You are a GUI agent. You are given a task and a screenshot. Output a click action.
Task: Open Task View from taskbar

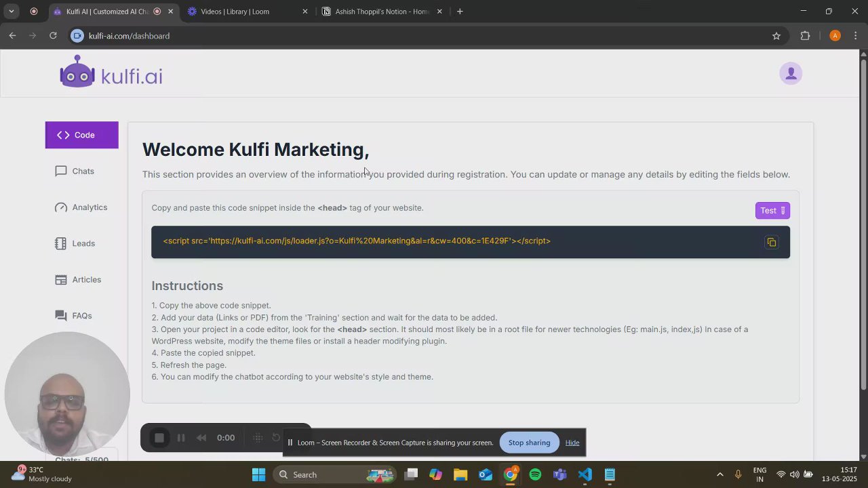[411, 474]
